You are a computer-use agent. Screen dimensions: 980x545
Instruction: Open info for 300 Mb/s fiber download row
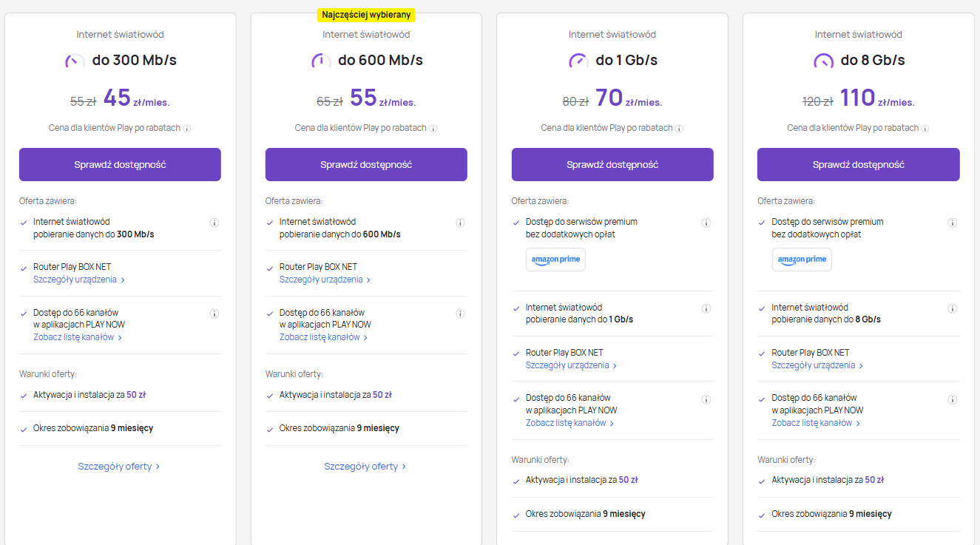pyautogui.click(x=214, y=223)
